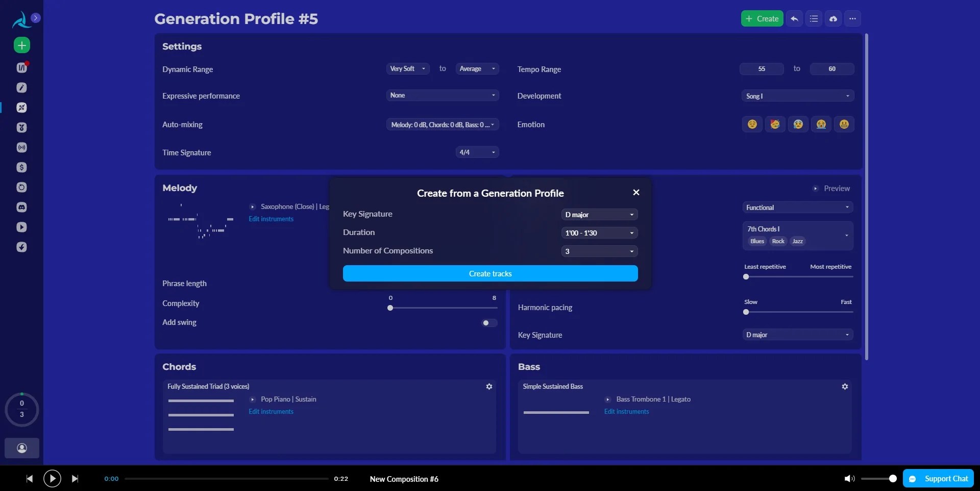The height and width of the screenshot is (491, 980).
Task: Click the cloud upload icon in the toolbar
Action: pos(834,18)
